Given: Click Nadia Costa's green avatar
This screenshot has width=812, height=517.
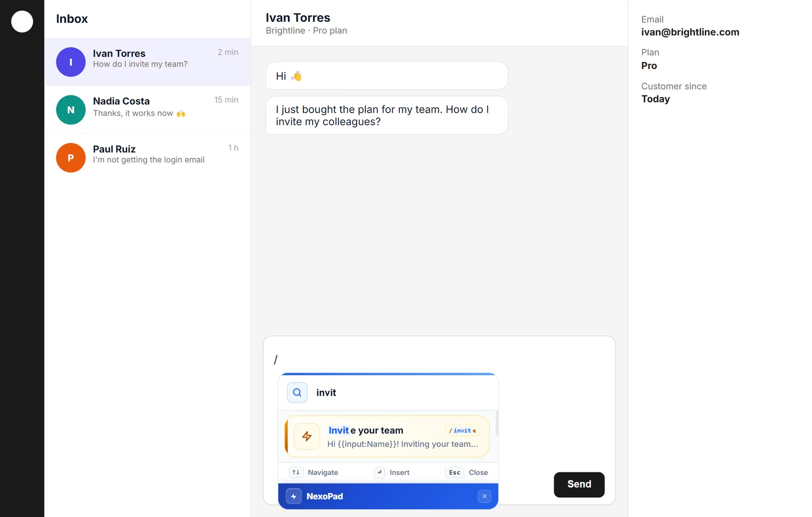Looking at the screenshot, I should (71, 110).
